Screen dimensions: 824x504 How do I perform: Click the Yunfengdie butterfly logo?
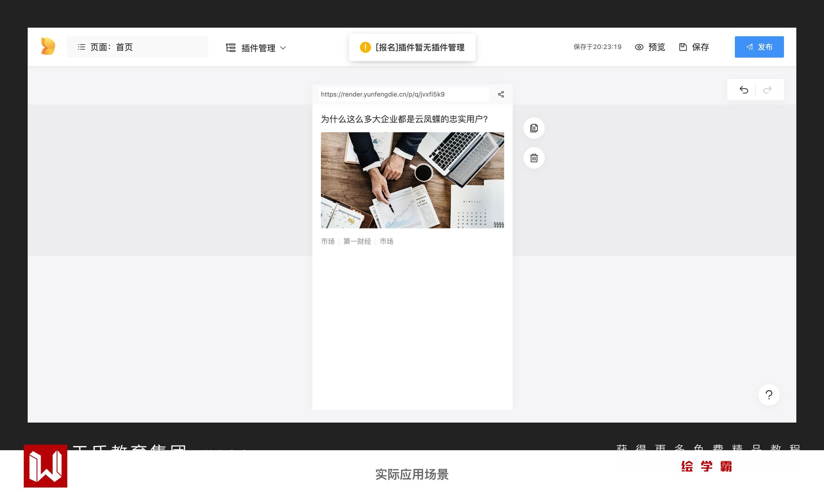tap(48, 46)
